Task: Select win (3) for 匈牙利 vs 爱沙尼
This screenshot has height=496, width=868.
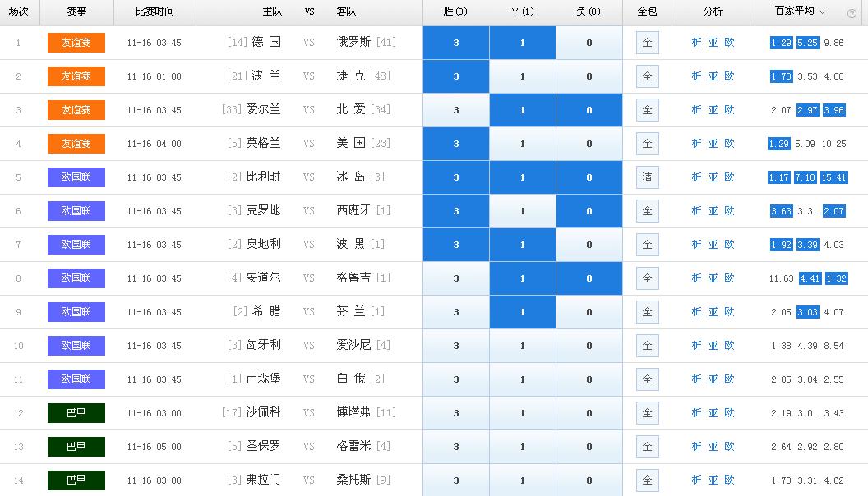Action: tap(456, 346)
